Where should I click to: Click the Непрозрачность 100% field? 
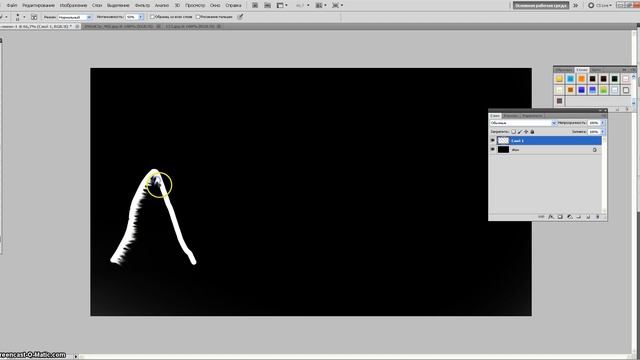pyautogui.click(x=594, y=123)
